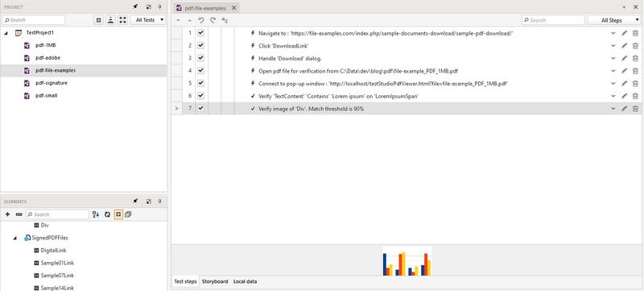This screenshot has width=644, height=291.
Task: Collapse the TestProject1 tree node
Action: click(6, 33)
